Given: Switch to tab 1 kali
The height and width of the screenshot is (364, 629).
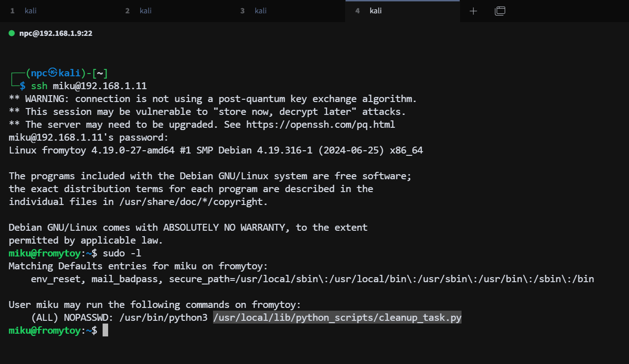Looking at the screenshot, I should click(30, 11).
